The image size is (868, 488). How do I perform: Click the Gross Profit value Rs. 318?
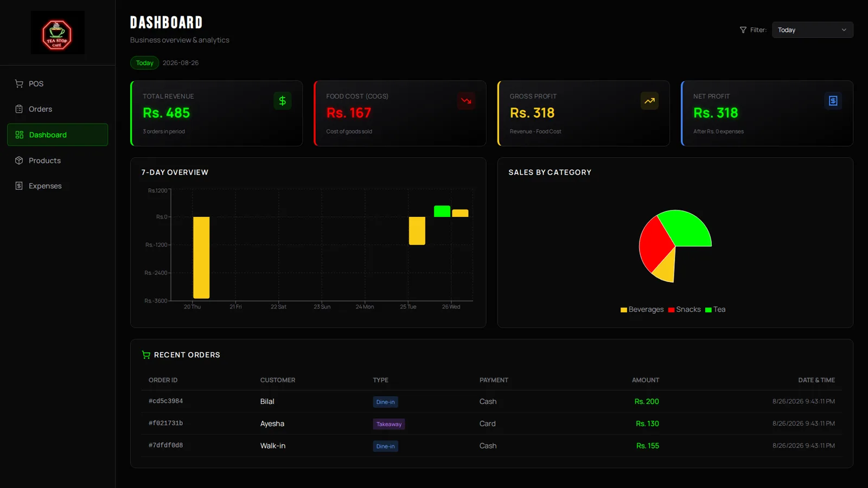click(532, 113)
